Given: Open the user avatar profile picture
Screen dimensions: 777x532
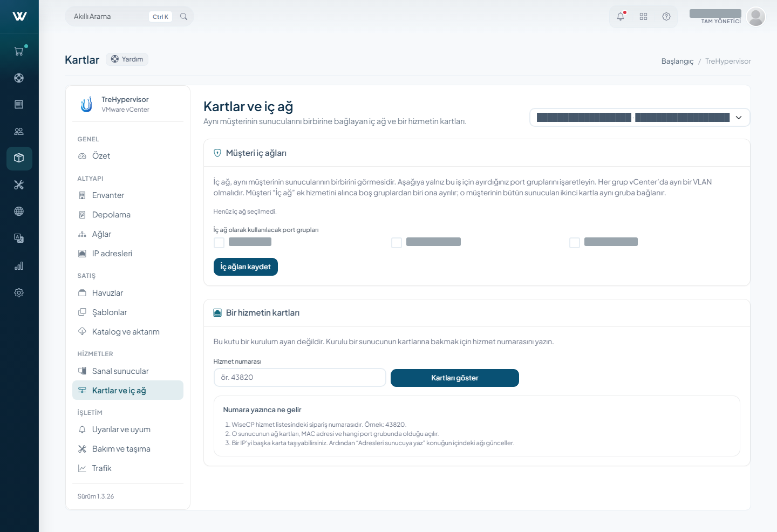Looking at the screenshot, I should click(756, 17).
